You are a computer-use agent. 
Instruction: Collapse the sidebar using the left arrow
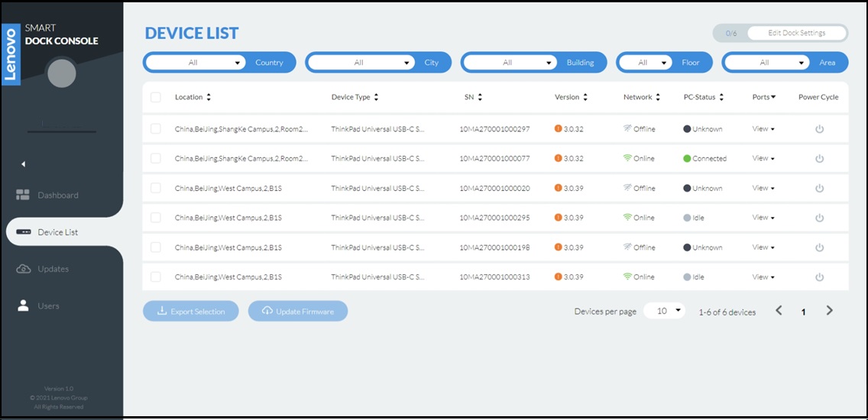point(23,164)
